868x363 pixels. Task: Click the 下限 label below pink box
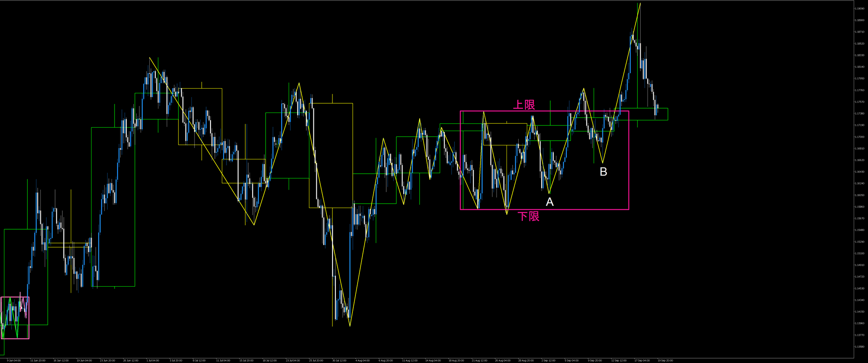529,216
